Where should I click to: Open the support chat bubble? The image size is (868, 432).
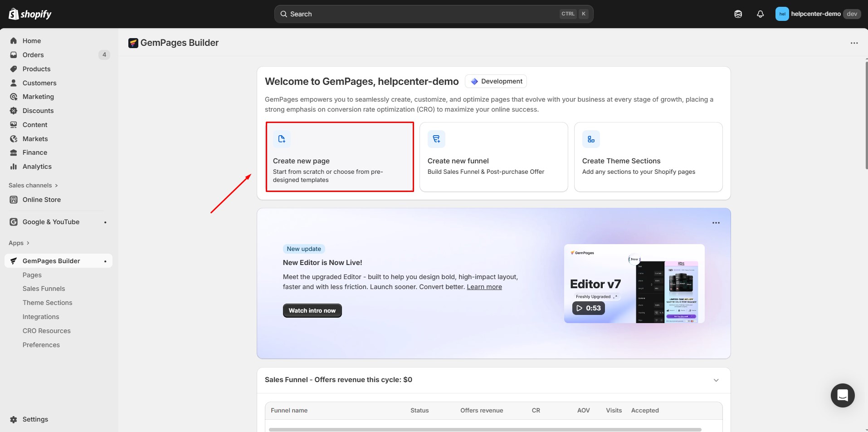[x=842, y=395]
